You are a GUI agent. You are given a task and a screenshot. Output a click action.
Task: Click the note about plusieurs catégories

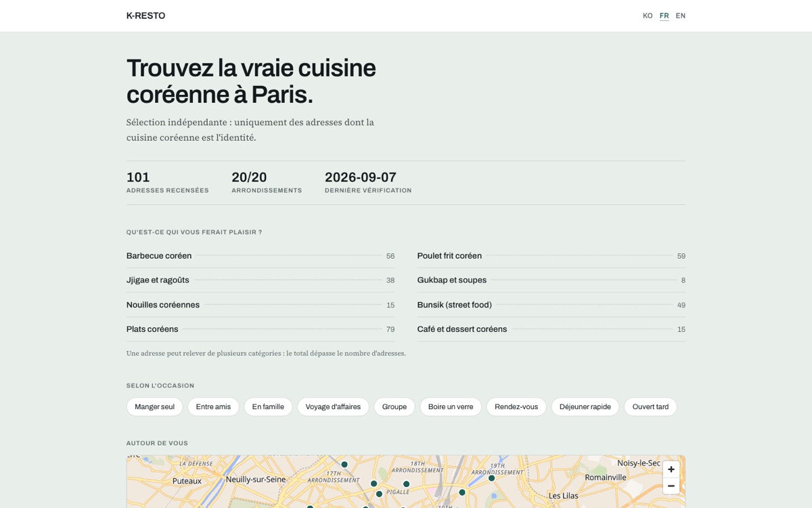(266, 354)
